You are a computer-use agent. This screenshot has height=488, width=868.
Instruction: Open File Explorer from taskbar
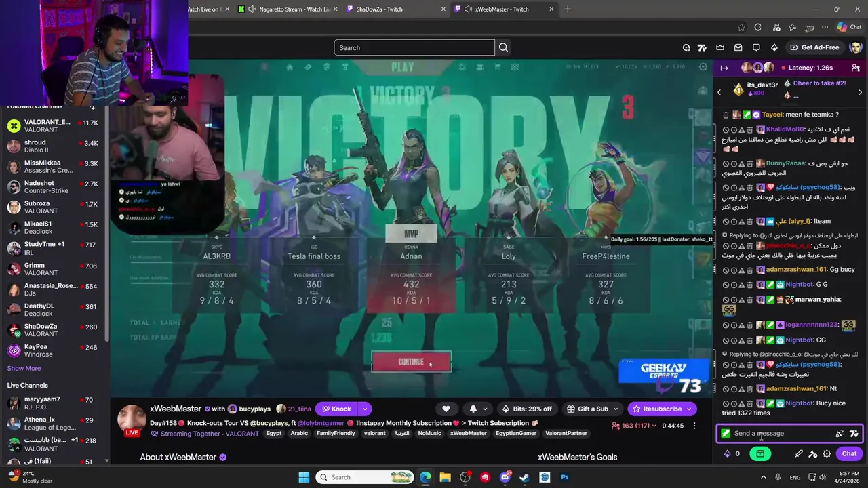(x=445, y=477)
